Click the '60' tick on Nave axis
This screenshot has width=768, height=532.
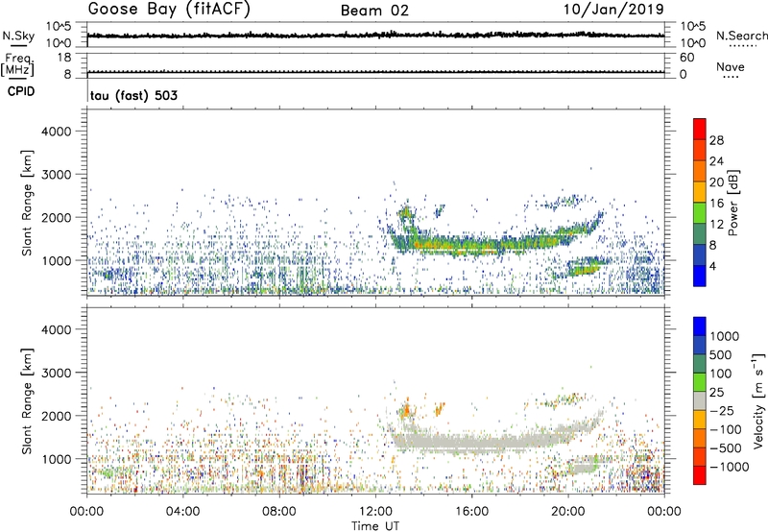pos(686,58)
